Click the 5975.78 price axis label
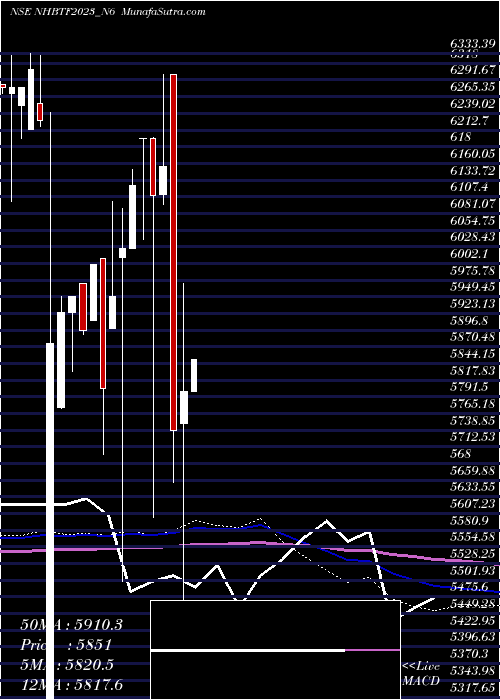The height and width of the screenshot is (700, 500). [x=472, y=270]
